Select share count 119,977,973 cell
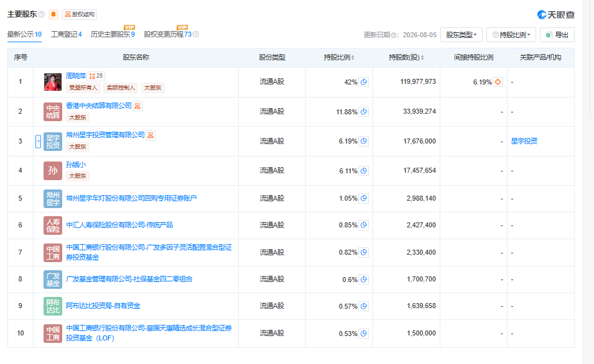This screenshot has width=594, height=364. [x=418, y=82]
